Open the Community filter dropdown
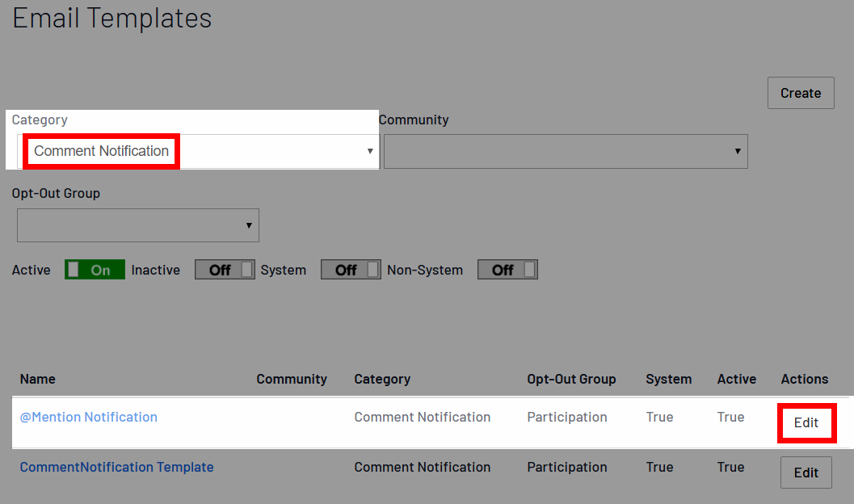 pos(566,151)
